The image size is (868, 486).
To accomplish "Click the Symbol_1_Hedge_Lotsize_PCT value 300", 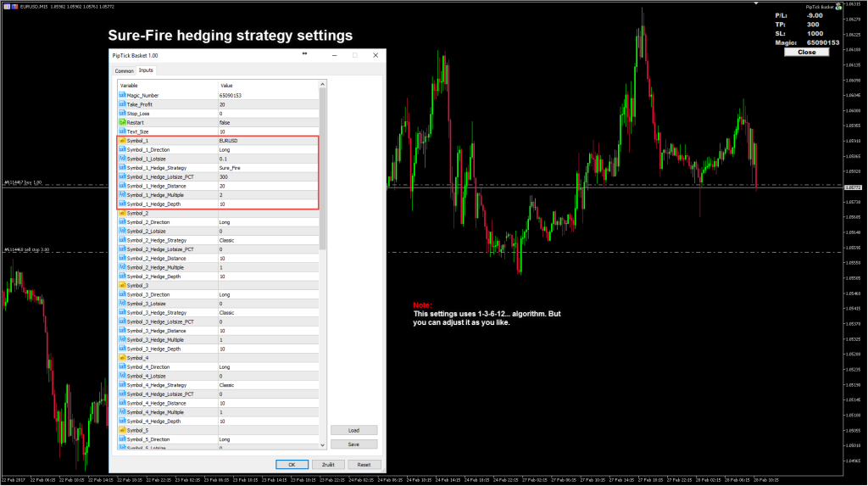I will coord(224,176).
